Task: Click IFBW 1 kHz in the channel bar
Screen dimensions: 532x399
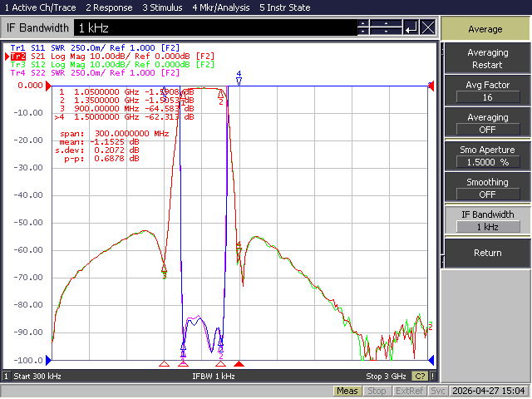Action: [214, 377]
